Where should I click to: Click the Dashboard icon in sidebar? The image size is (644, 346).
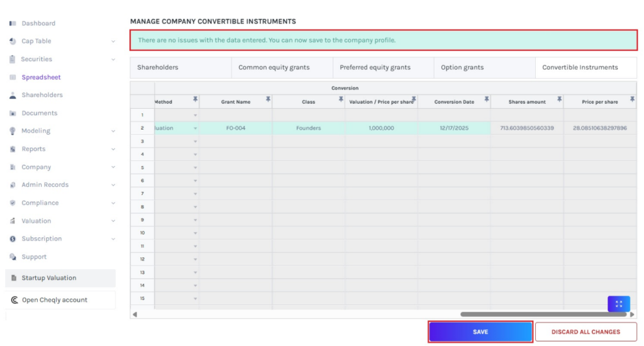tap(13, 23)
